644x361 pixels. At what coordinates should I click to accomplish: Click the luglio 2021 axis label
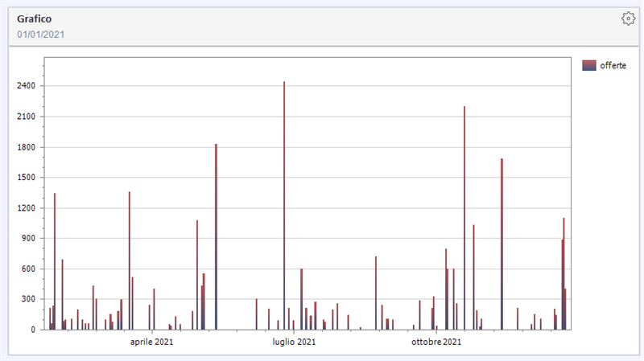pyautogui.click(x=294, y=342)
